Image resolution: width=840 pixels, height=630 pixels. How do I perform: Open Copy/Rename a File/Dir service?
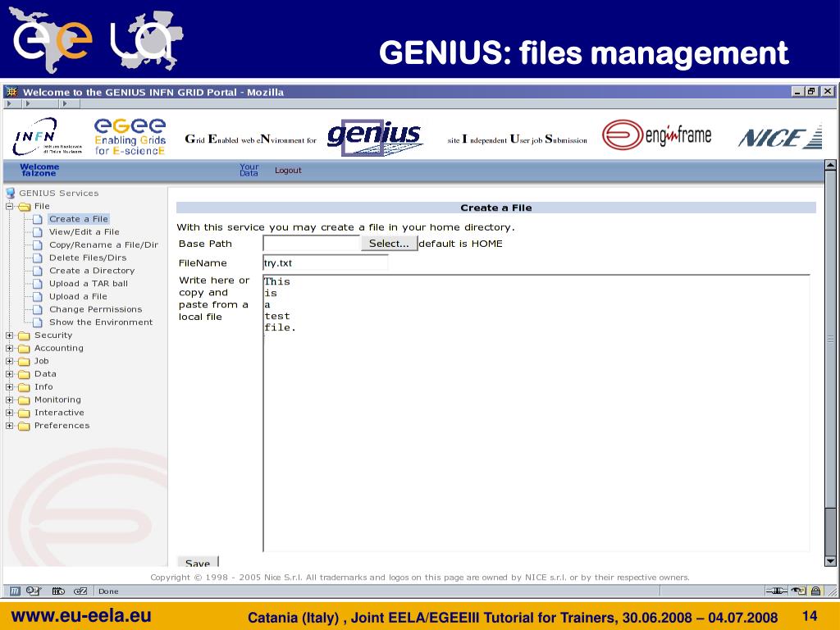point(104,244)
